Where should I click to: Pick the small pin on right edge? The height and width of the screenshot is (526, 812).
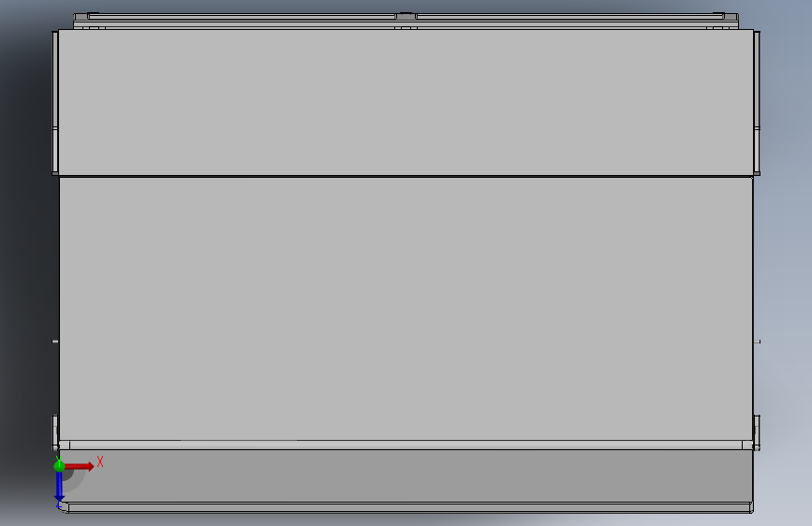click(x=757, y=342)
